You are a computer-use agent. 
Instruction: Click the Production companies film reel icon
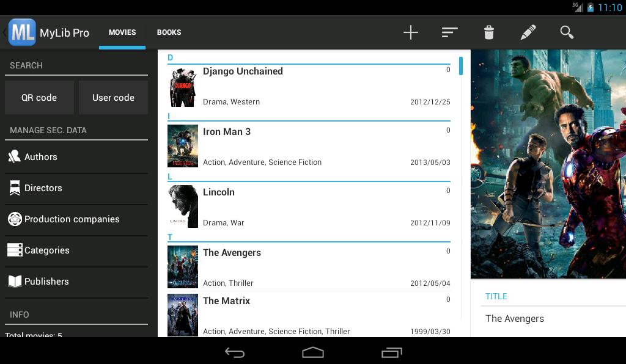pyautogui.click(x=15, y=219)
